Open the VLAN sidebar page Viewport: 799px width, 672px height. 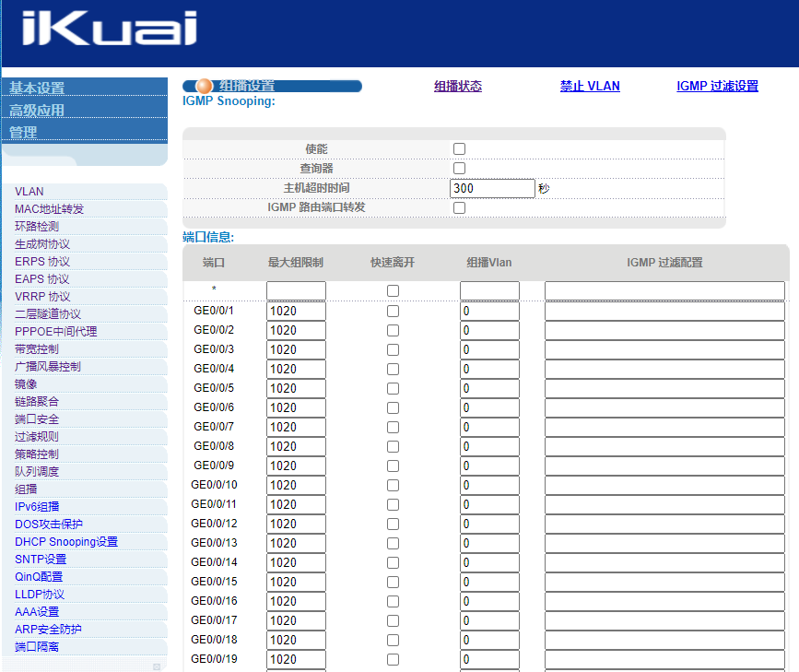pyautogui.click(x=29, y=191)
